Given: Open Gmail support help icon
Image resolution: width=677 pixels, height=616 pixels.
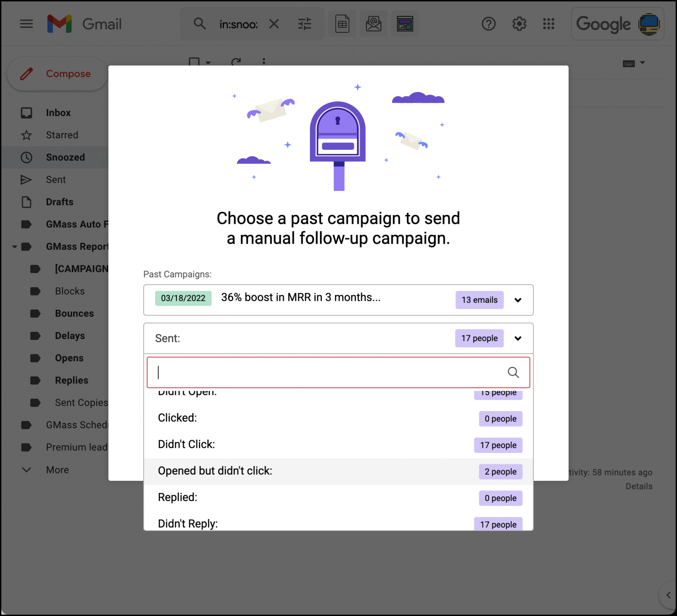Looking at the screenshot, I should tap(489, 24).
